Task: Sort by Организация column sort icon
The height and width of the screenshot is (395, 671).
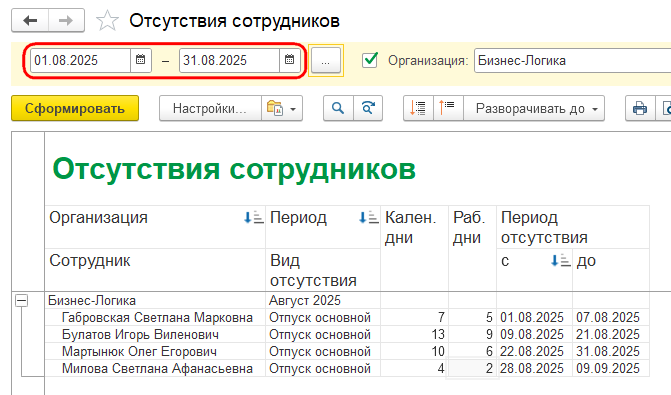Action: pyautogui.click(x=253, y=217)
